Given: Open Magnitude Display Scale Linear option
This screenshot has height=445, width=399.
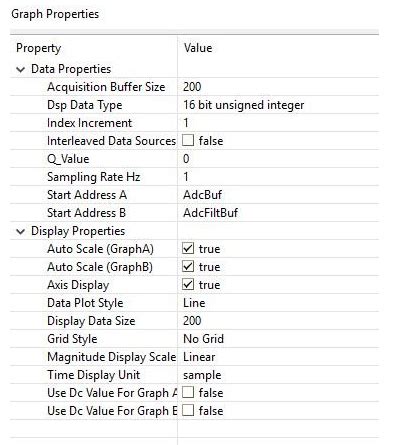Looking at the screenshot, I should click(278, 357).
